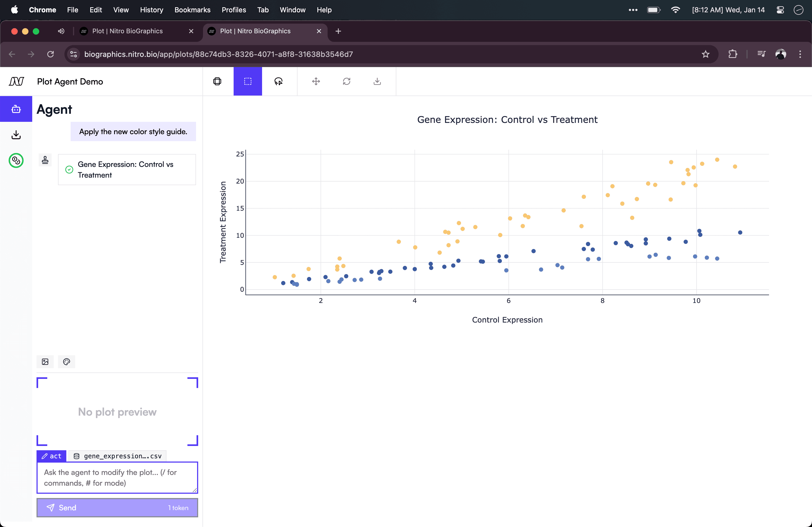812x527 pixels.
Task: Click the reset view refresh icon
Action: [347, 81]
